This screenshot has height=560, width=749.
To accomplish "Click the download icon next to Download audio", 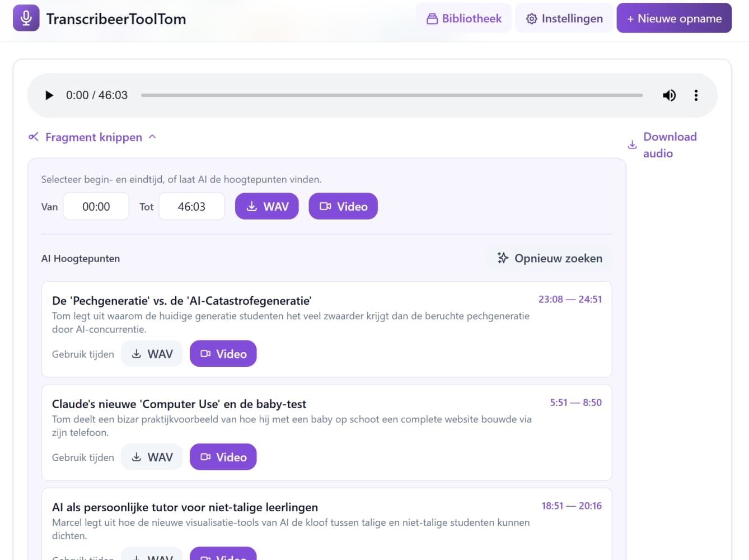I will click(632, 145).
